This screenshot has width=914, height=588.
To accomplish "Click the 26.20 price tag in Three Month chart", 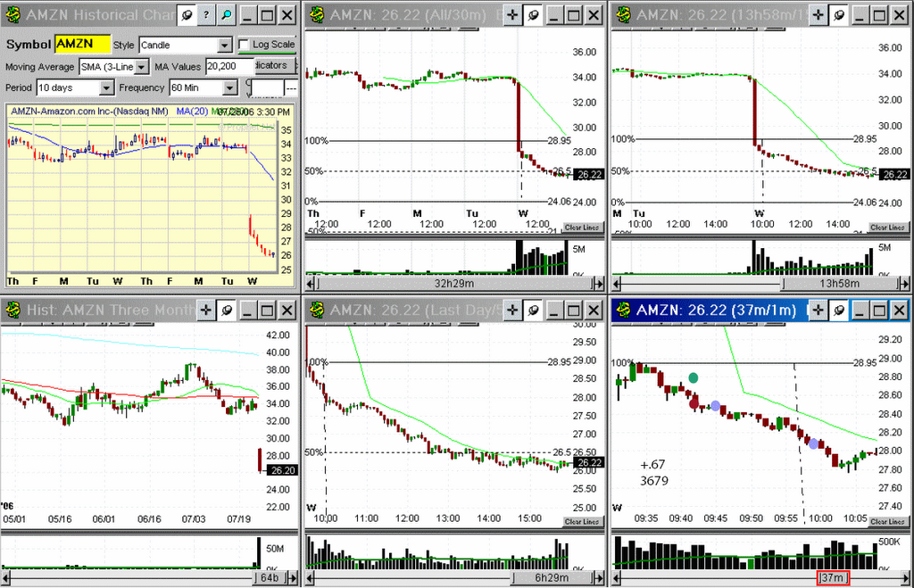I will [x=283, y=470].
